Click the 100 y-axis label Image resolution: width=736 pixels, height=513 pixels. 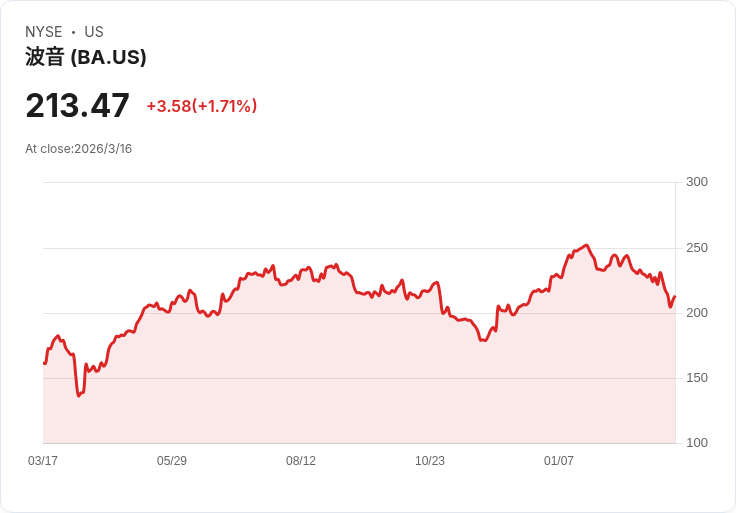tap(697, 443)
